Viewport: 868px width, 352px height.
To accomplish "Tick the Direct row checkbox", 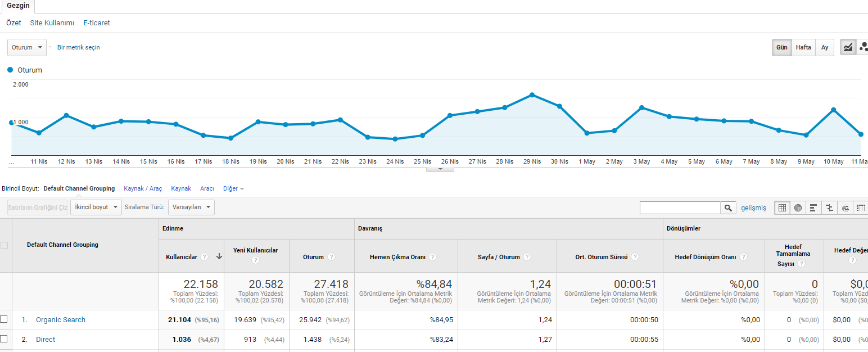I will [4, 339].
